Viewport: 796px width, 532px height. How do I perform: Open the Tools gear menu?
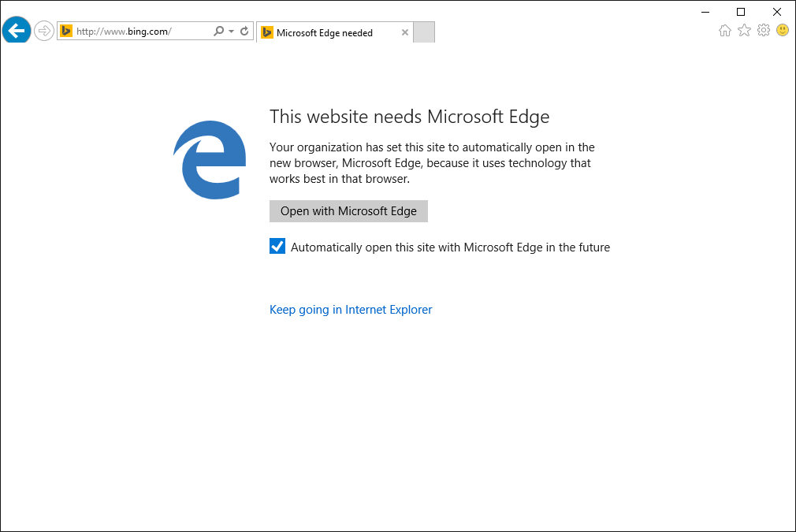point(763,30)
